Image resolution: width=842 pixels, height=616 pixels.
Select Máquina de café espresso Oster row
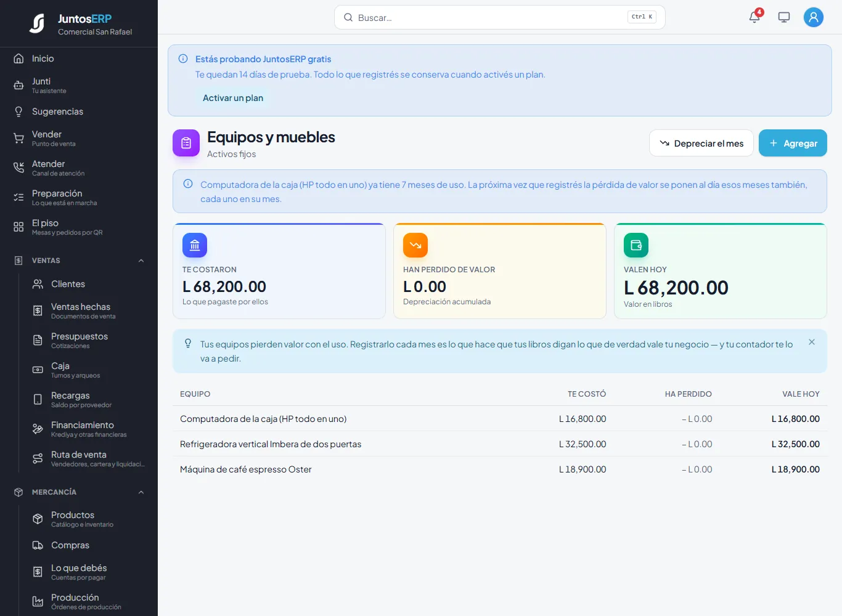coord(500,469)
